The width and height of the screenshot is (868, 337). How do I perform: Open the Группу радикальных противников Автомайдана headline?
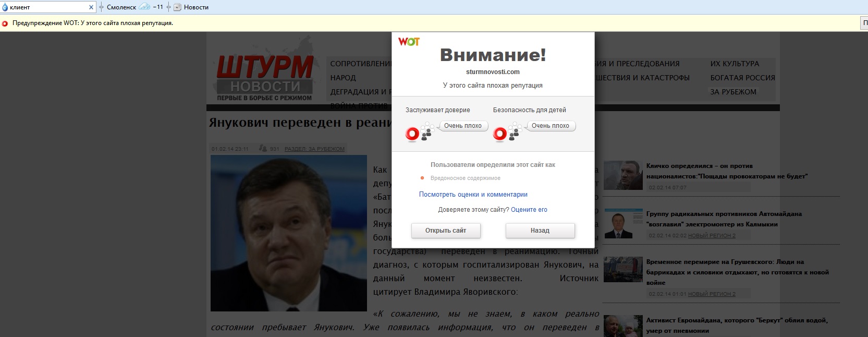[724, 219]
